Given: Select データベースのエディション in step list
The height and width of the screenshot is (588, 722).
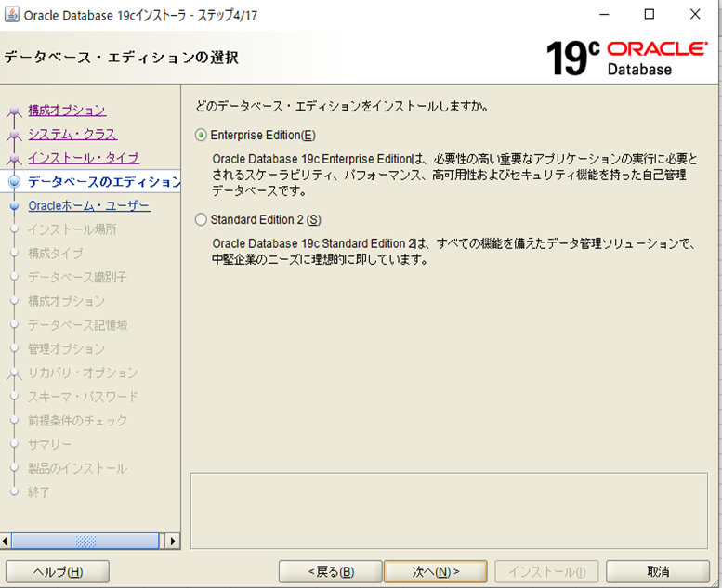Looking at the screenshot, I should tap(104, 182).
